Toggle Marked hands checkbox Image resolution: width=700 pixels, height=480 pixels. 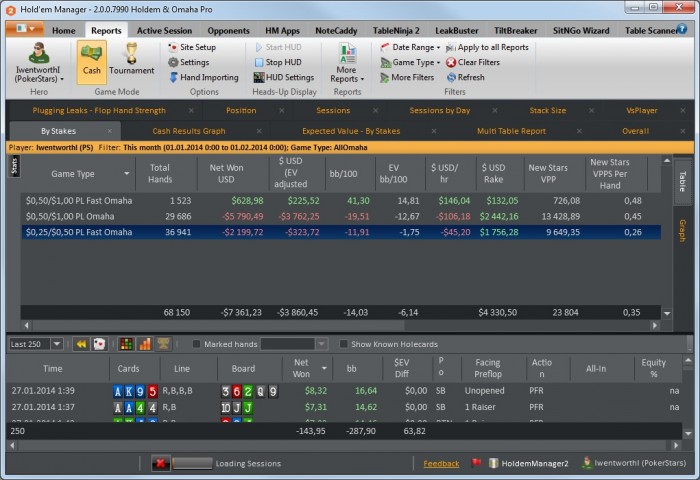point(196,344)
